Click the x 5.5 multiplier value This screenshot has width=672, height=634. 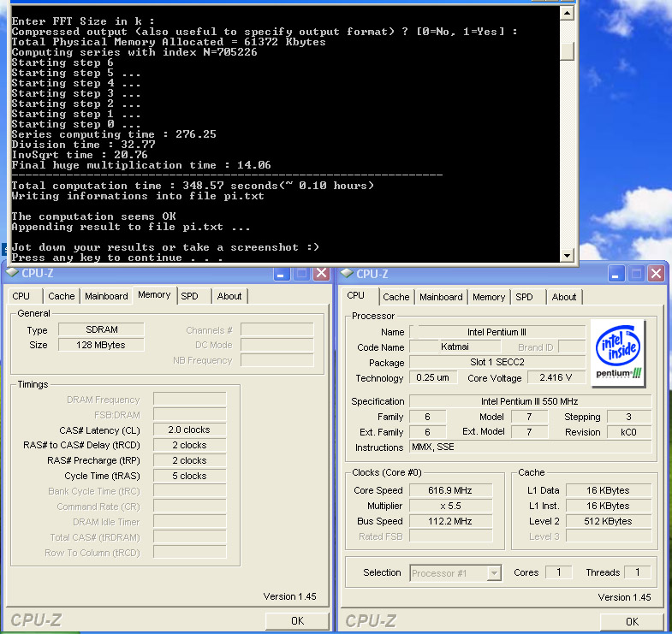pyautogui.click(x=450, y=506)
